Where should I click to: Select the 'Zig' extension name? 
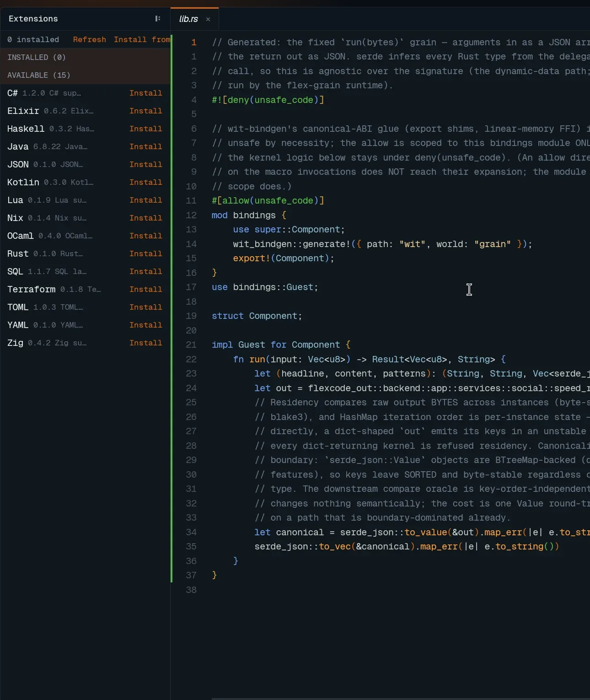click(15, 343)
